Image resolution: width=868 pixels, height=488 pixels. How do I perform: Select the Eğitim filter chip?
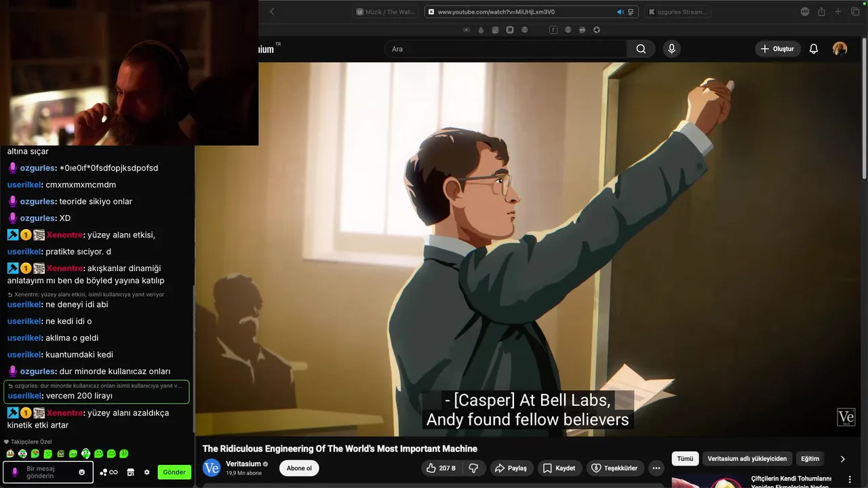coord(810,459)
